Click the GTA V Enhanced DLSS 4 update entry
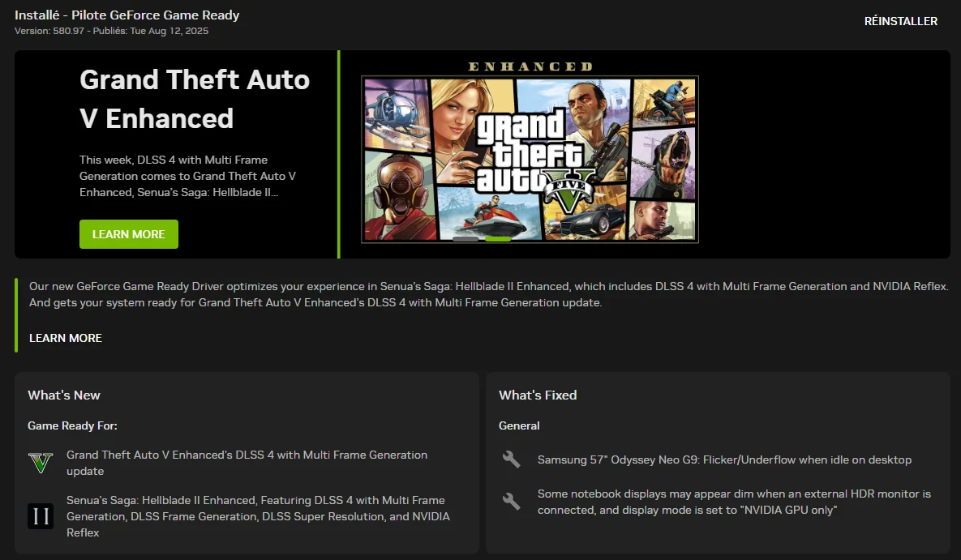The width and height of the screenshot is (961, 560). 247,463
